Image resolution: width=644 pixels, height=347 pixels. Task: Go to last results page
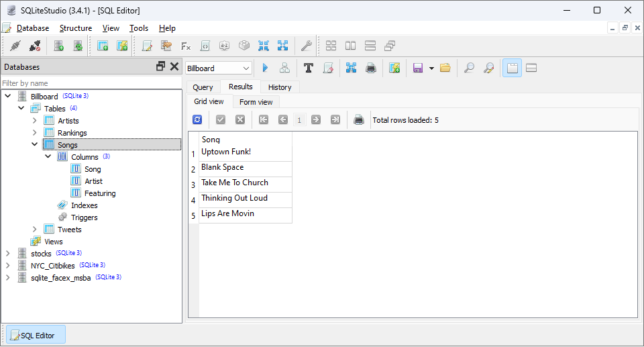(335, 119)
